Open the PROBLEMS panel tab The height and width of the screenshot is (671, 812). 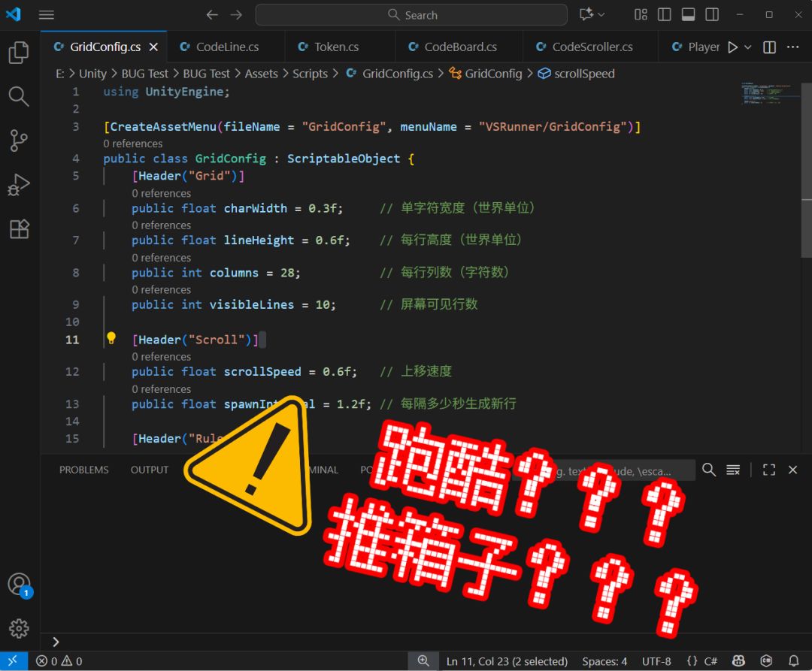coord(84,470)
